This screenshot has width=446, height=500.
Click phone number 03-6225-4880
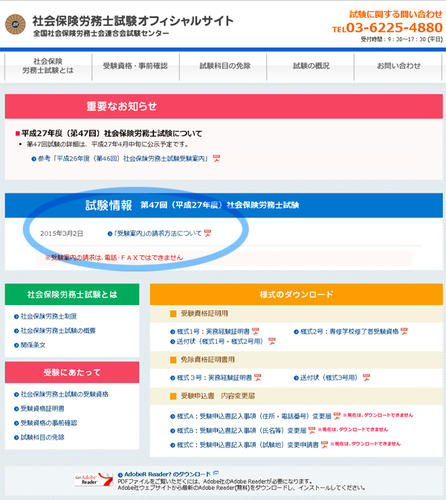(x=394, y=28)
